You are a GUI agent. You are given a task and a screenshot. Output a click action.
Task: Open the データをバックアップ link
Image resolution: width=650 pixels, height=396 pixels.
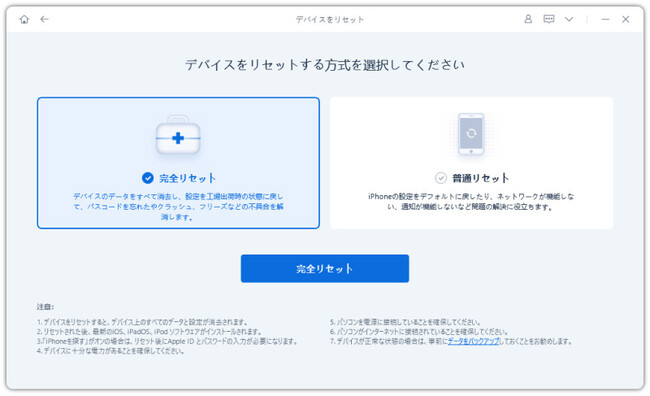[x=473, y=341]
